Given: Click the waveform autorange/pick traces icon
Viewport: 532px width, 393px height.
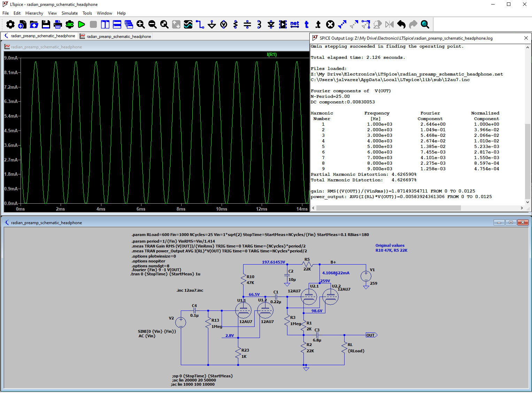Looking at the screenshot, I should (x=188, y=24).
